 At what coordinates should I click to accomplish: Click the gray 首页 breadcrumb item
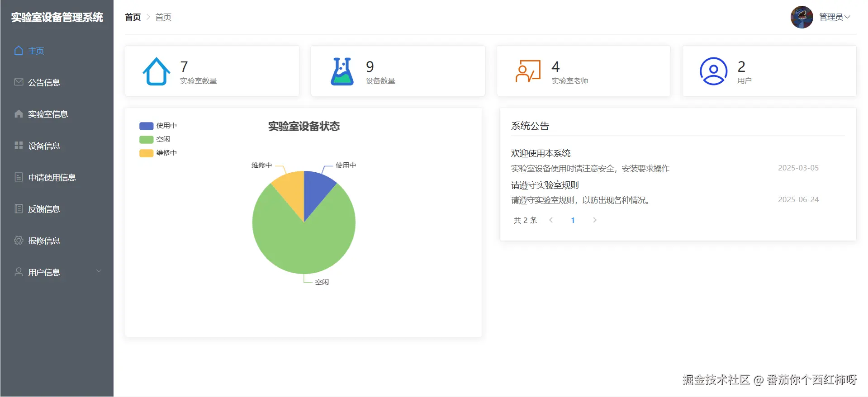point(163,17)
